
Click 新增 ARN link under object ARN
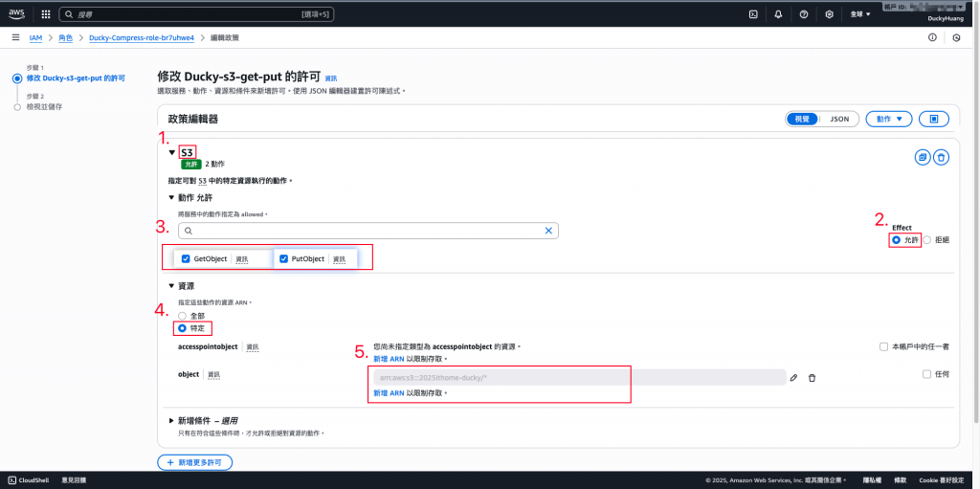point(389,393)
